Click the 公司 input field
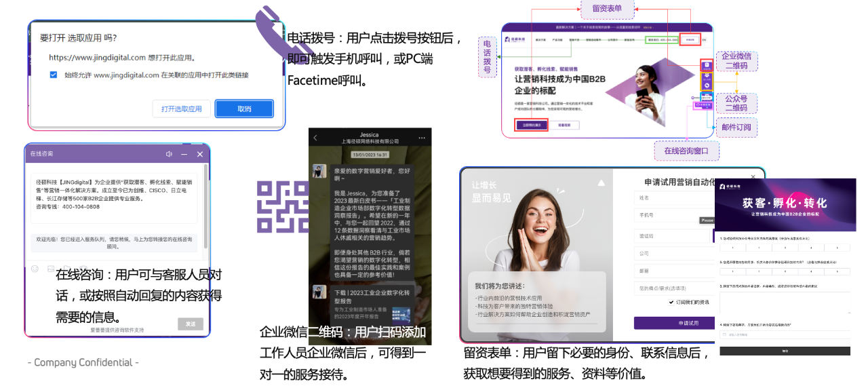Image resolution: width=868 pixels, height=386 pixels. (x=674, y=252)
